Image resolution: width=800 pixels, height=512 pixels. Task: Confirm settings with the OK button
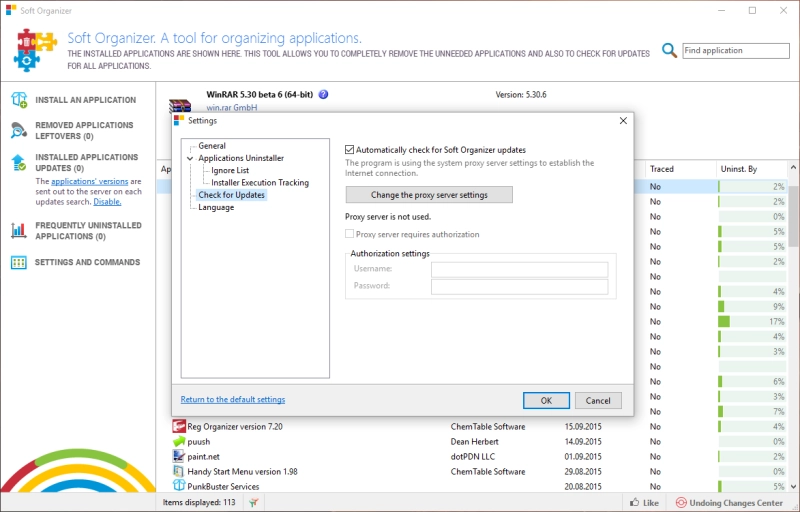546,401
